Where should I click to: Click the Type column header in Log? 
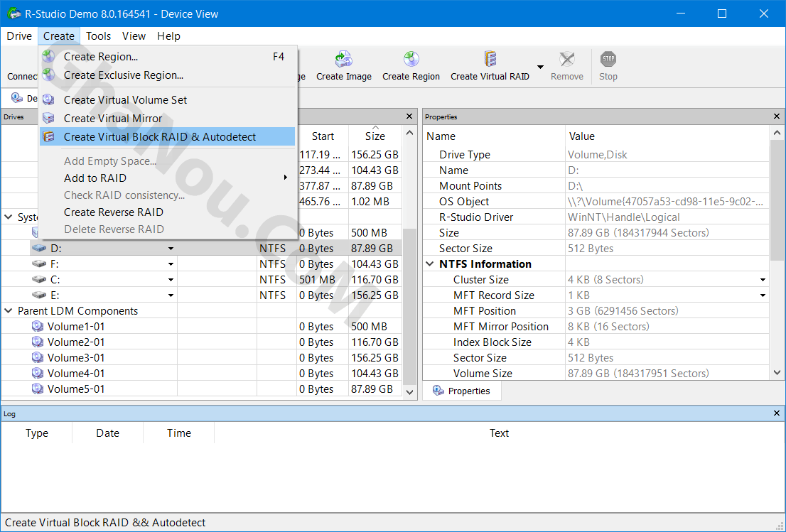coord(36,433)
